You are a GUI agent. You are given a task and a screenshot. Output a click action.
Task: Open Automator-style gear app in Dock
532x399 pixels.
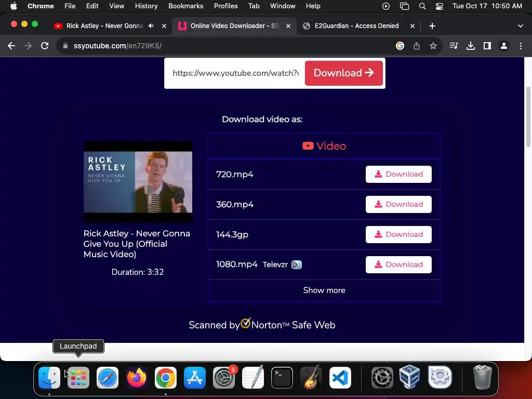click(x=382, y=378)
